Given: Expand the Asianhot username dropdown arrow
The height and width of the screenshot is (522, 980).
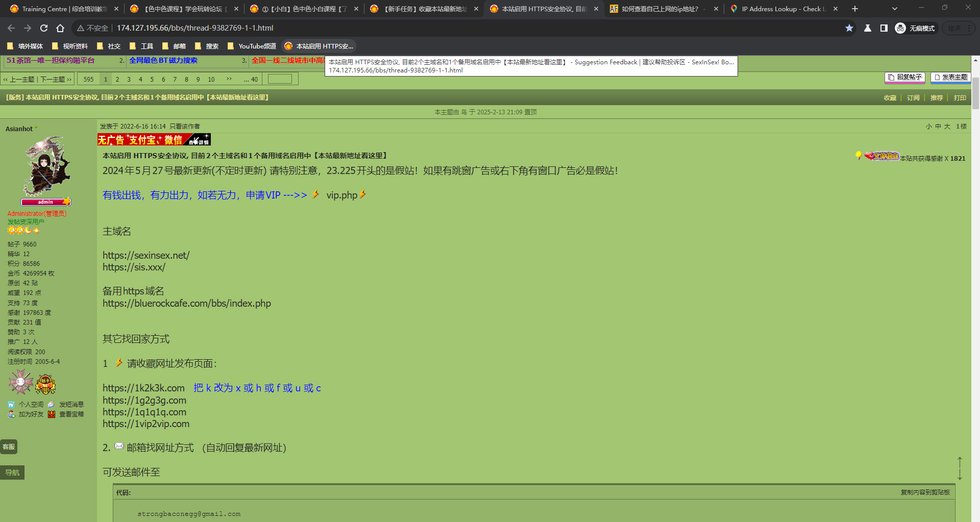Looking at the screenshot, I should click(x=36, y=128).
